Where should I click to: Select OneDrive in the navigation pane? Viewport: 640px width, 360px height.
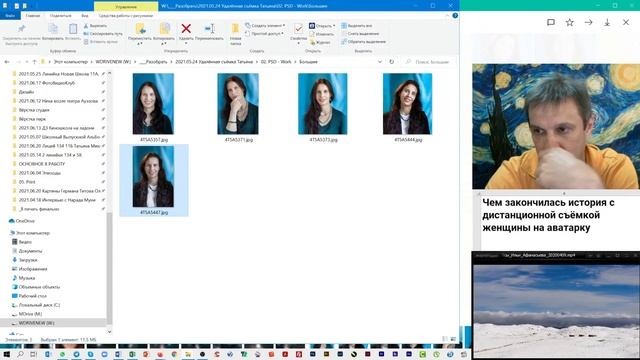(24, 221)
